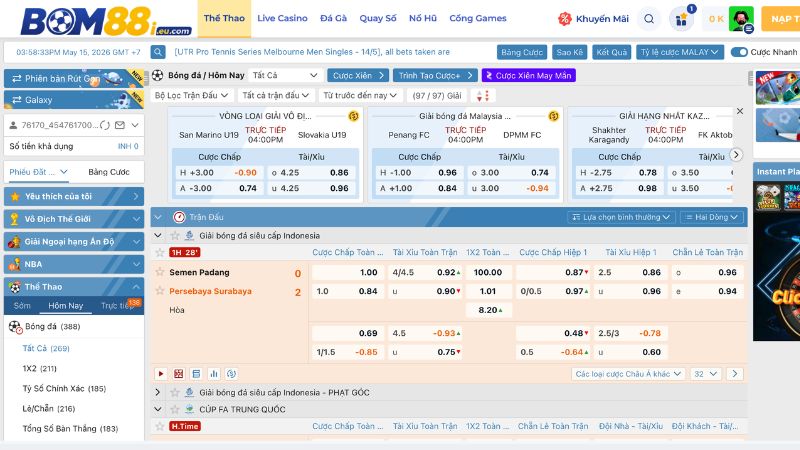800x450 pixels.
Task: Open Lựa chọn bình thường dropdown
Action: pyautogui.click(x=621, y=217)
